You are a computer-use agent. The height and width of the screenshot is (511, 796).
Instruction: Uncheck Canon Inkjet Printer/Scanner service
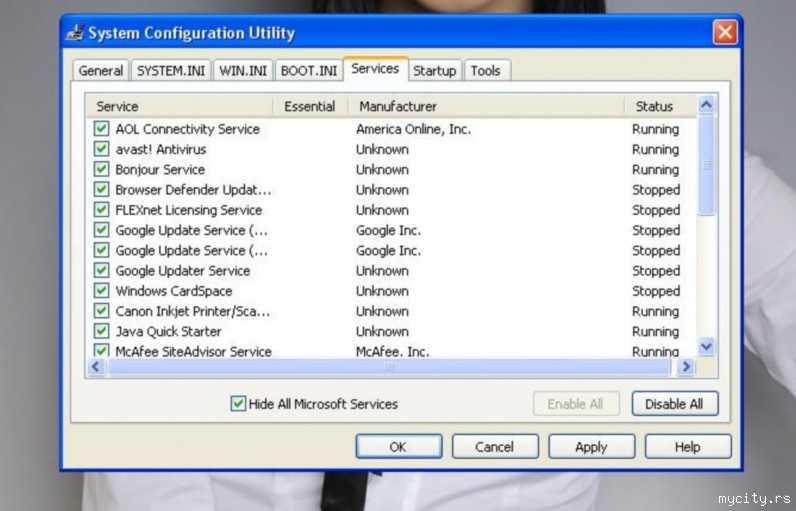[x=101, y=311]
